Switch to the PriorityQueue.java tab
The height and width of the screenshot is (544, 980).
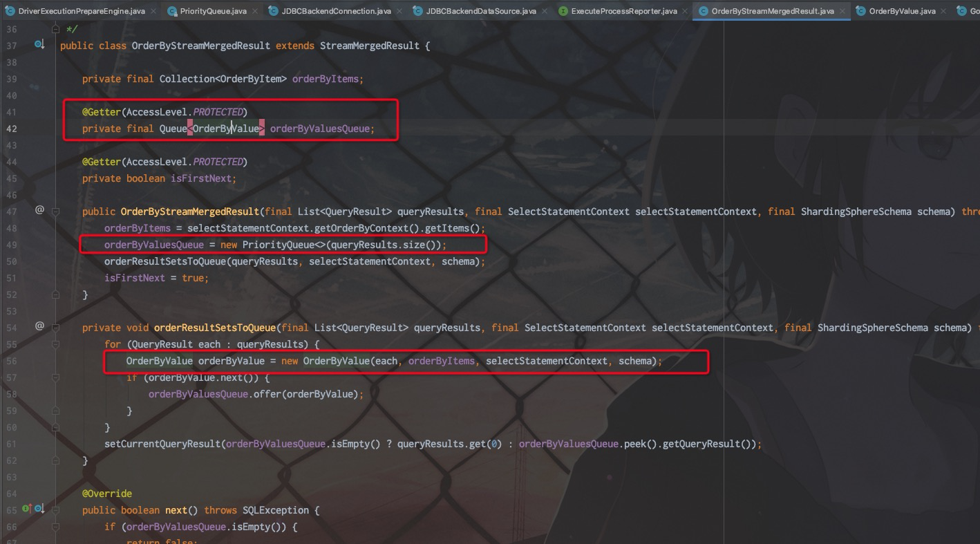(213, 11)
